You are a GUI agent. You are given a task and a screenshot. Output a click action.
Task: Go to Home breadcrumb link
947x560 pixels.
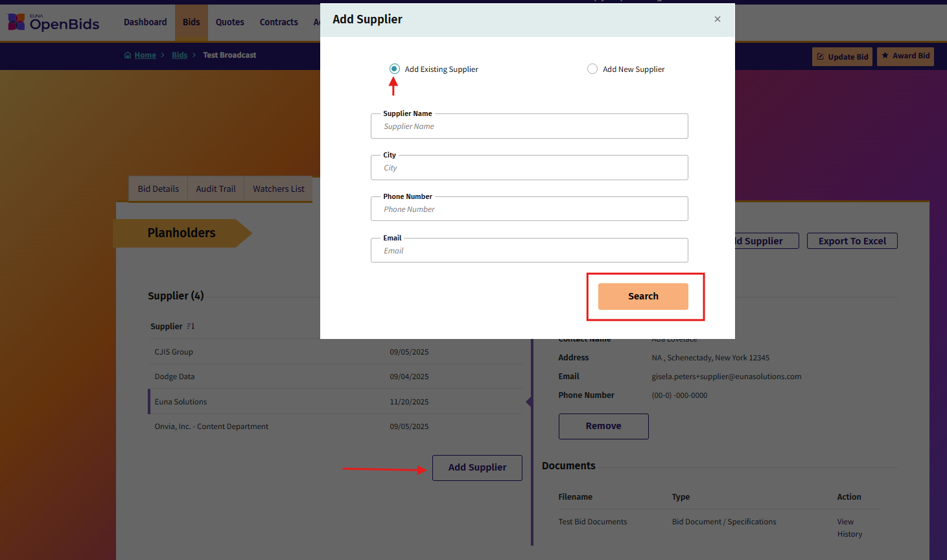point(145,55)
